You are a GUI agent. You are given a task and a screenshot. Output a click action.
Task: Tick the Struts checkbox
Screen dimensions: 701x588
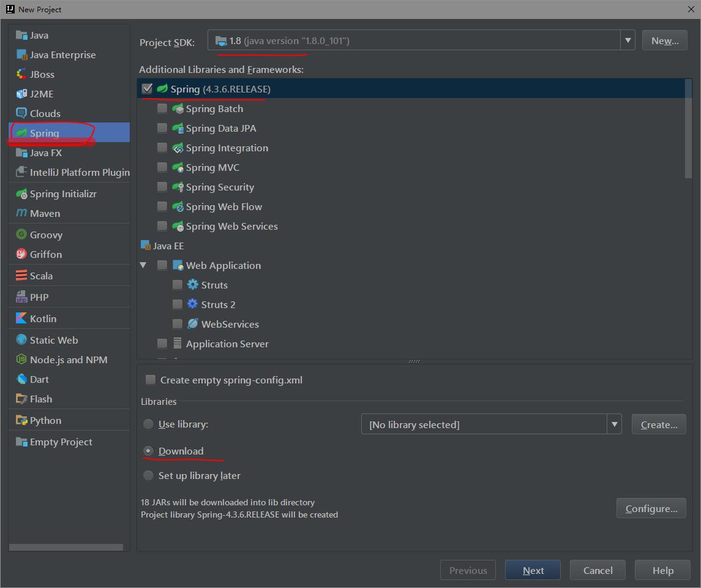178,284
